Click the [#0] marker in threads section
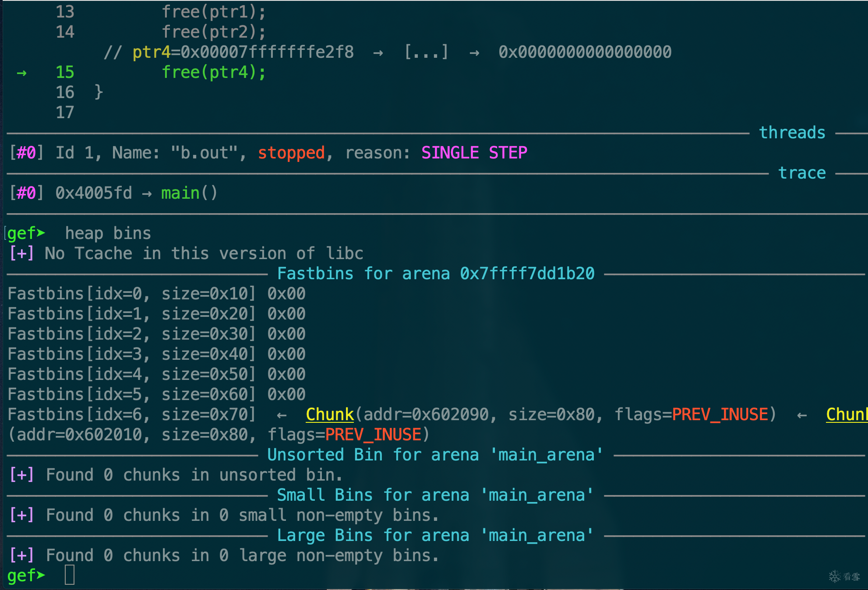868x590 pixels. (26, 153)
